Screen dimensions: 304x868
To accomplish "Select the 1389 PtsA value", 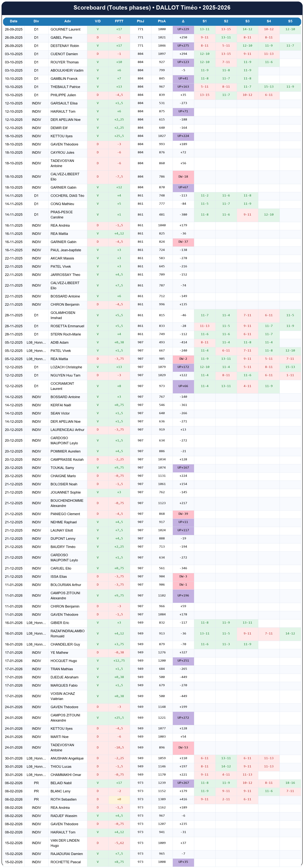I will pos(162,799).
